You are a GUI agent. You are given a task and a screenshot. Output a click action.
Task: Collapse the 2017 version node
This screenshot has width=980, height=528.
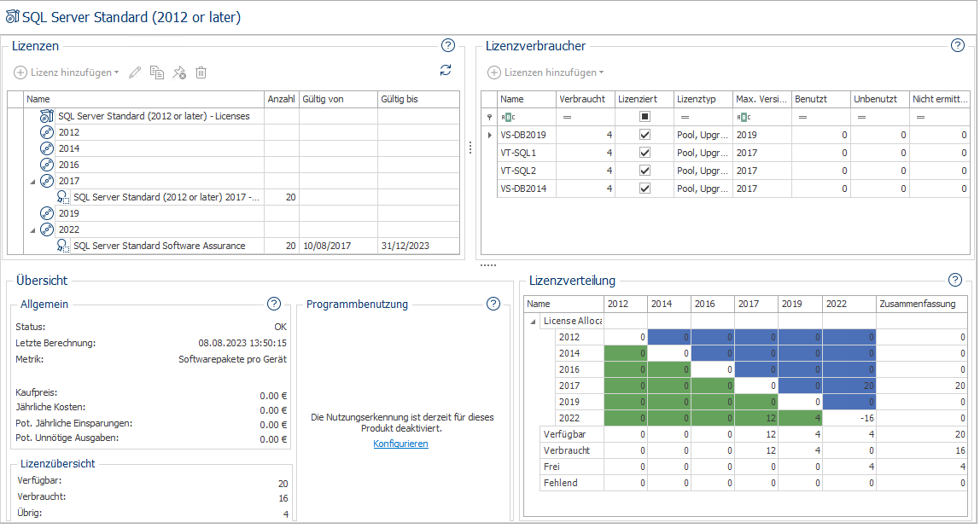[33, 182]
